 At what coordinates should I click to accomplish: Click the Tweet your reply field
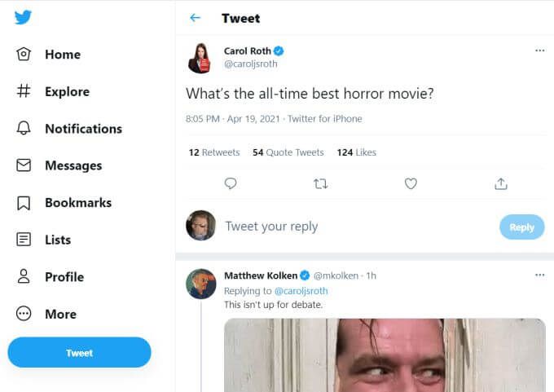(x=358, y=227)
